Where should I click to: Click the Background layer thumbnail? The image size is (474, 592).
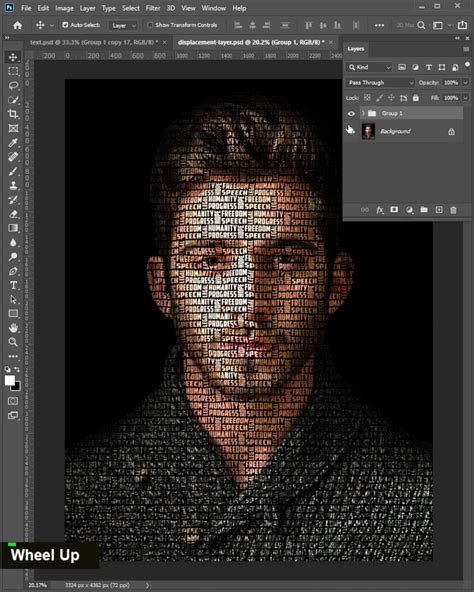pos(368,131)
